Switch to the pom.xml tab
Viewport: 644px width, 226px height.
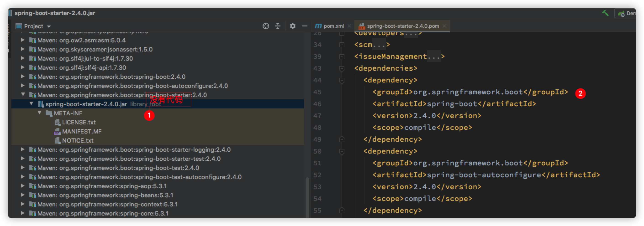[x=333, y=26]
